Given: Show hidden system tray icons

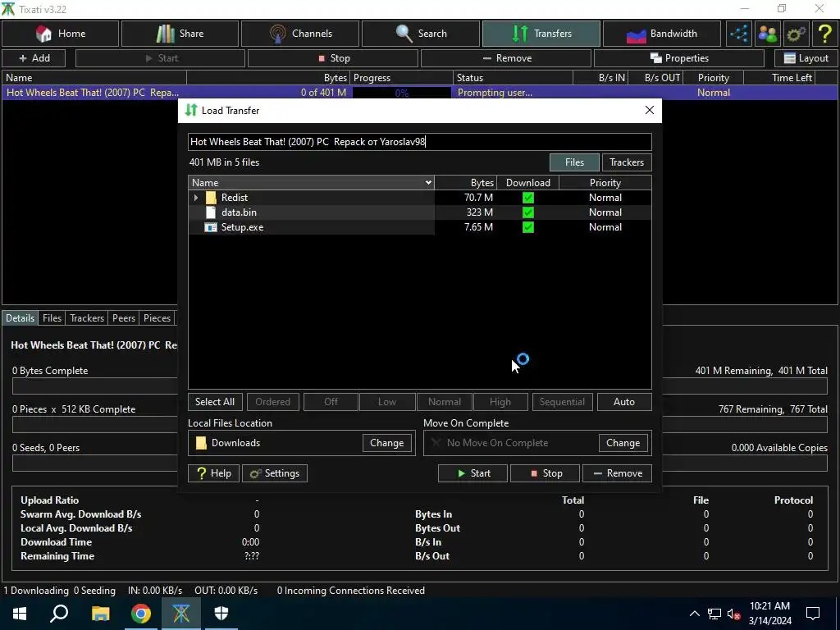Looking at the screenshot, I should tap(694, 614).
